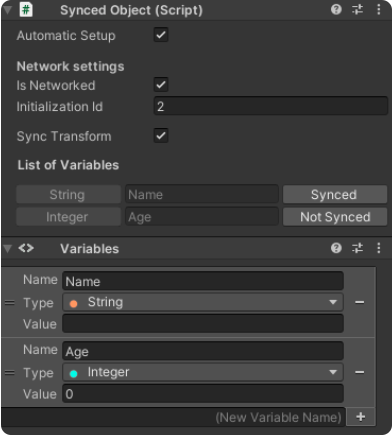This screenshot has height=435, width=392.
Task: Add new variable with plus button
Action: tap(361, 417)
